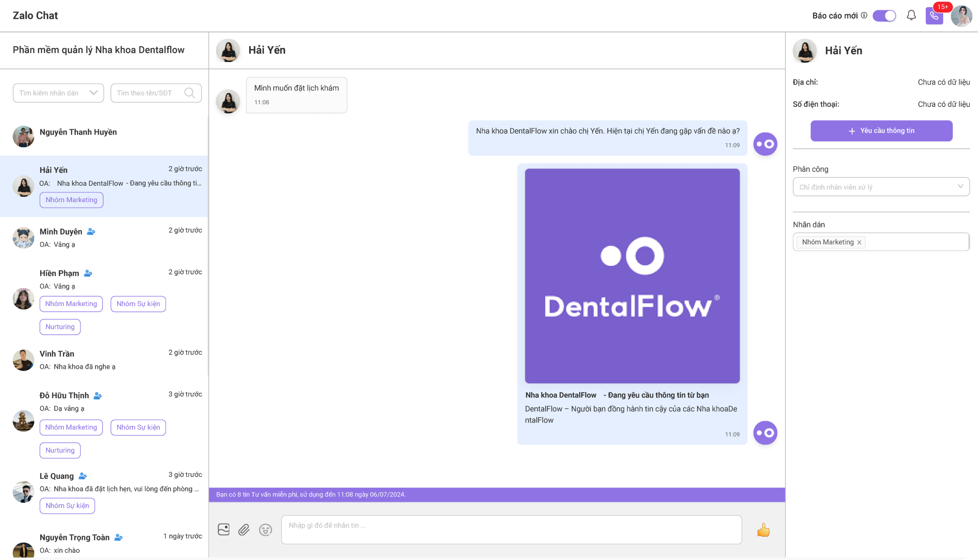
Task: Click the conversation list scrollbar
Action: [x=208, y=246]
